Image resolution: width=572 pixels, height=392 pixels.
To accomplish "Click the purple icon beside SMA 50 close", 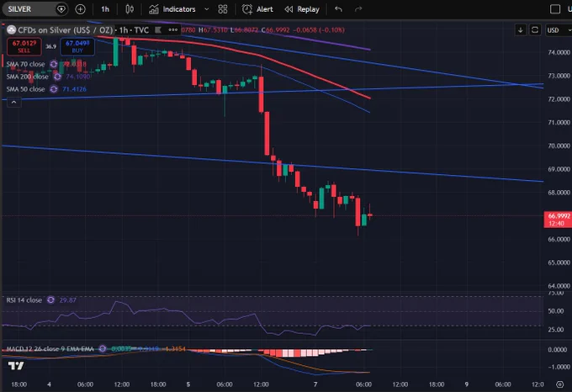I will pos(54,89).
